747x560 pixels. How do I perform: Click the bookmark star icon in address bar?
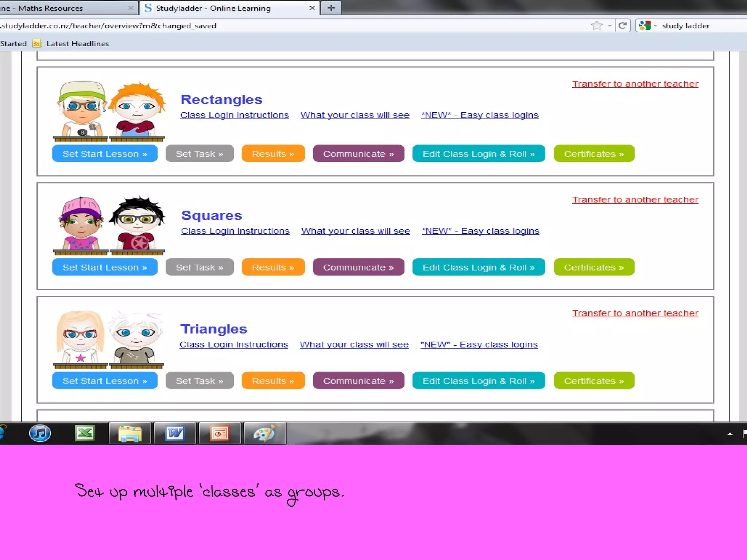pos(597,26)
